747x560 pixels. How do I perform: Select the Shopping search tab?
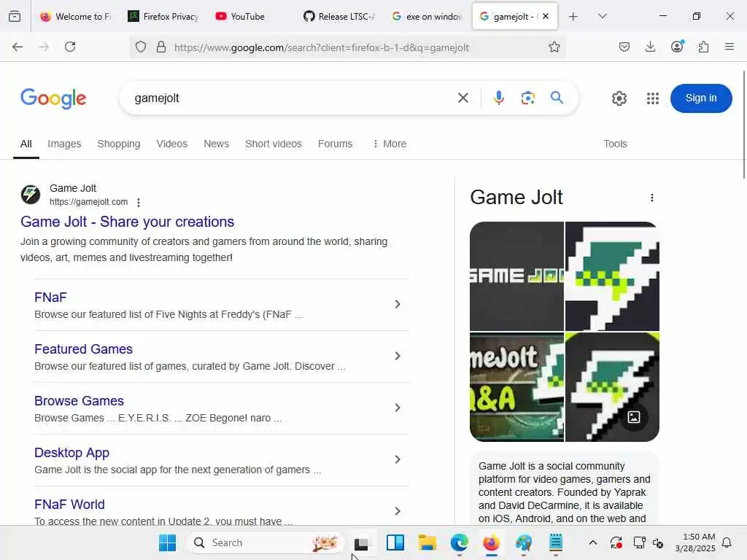tap(119, 144)
